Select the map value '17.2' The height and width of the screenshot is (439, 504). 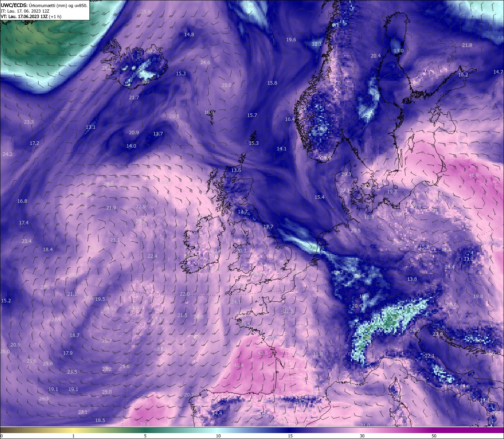[34, 143]
